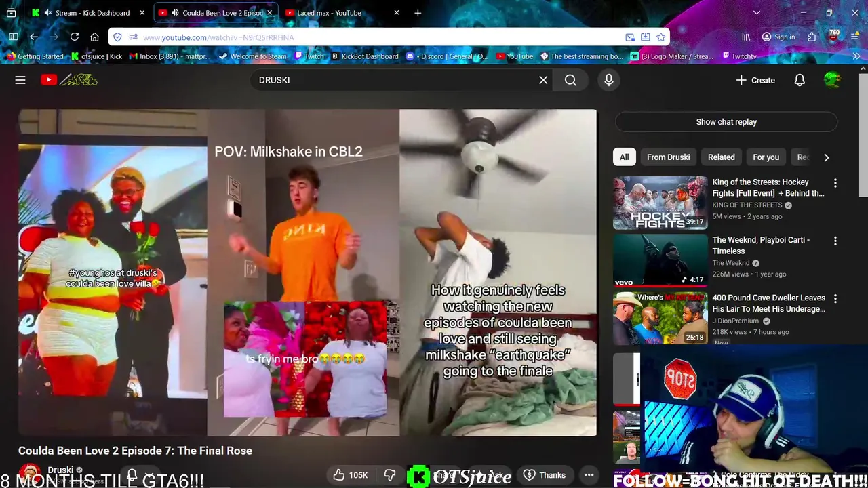Close the Kick Dashboard tab
Image resolution: width=868 pixels, height=488 pixels.
point(142,13)
